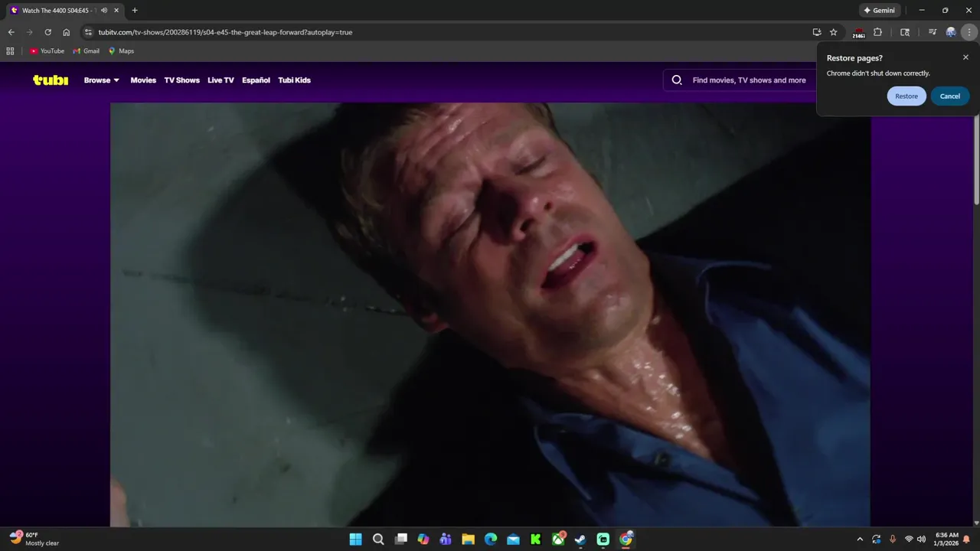The height and width of the screenshot is (551, 980).
Task: Open Wi-Fi network settings in tray
Action: coord(909,540)
